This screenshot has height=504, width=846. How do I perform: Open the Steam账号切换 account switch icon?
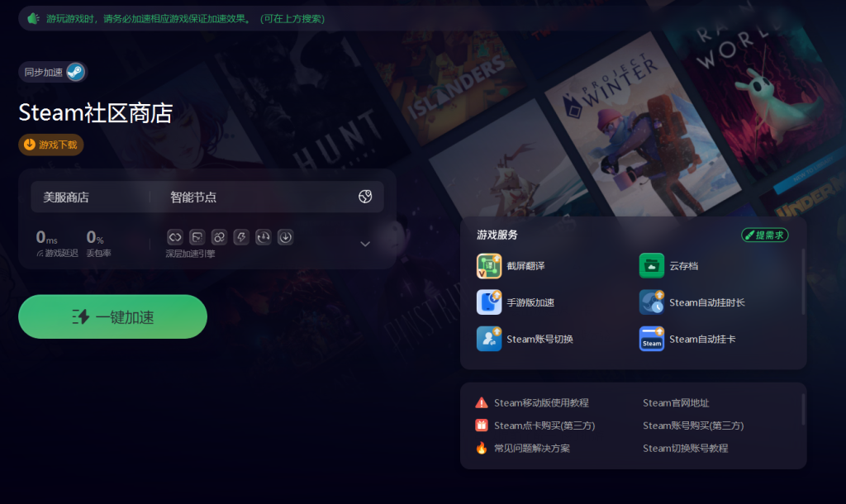[489, 339]
